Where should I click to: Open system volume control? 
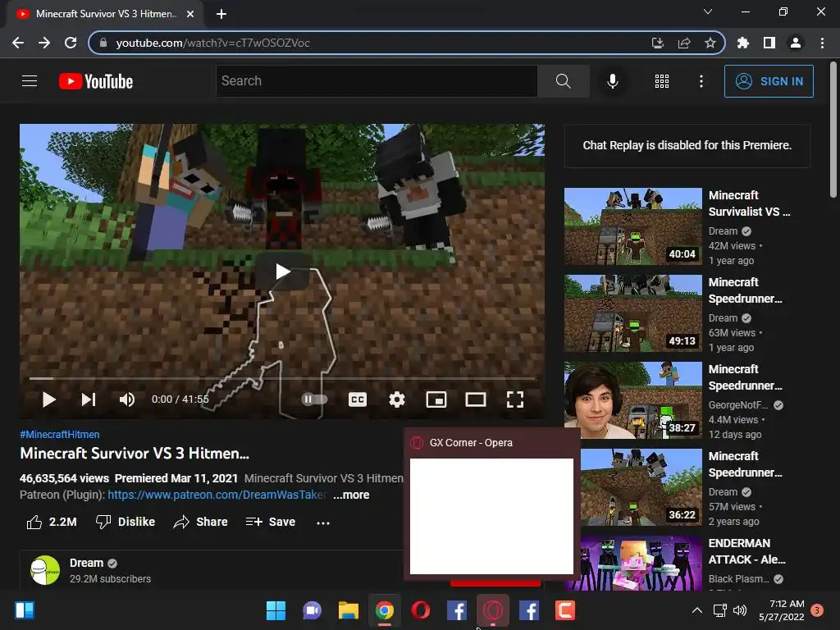pyautogui.click(x=740, y=610)
